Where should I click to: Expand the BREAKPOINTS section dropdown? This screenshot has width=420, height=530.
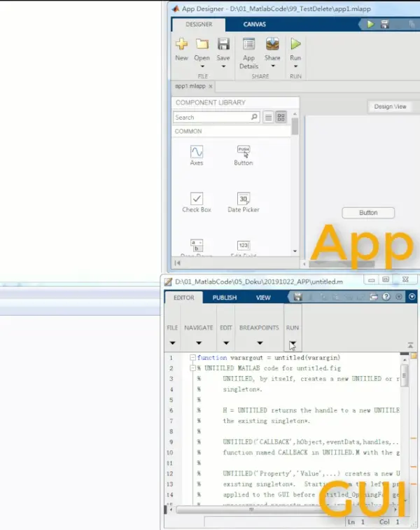point(260,343)
